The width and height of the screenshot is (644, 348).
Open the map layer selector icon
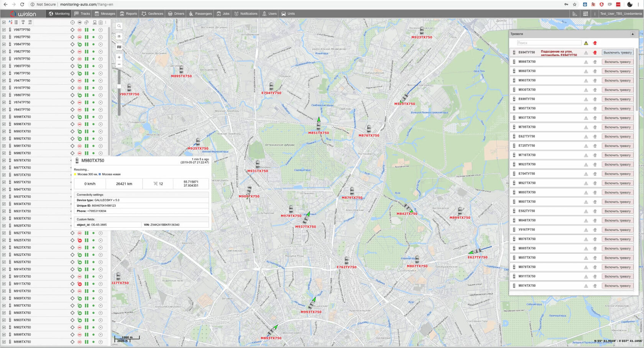click(119, 47)
